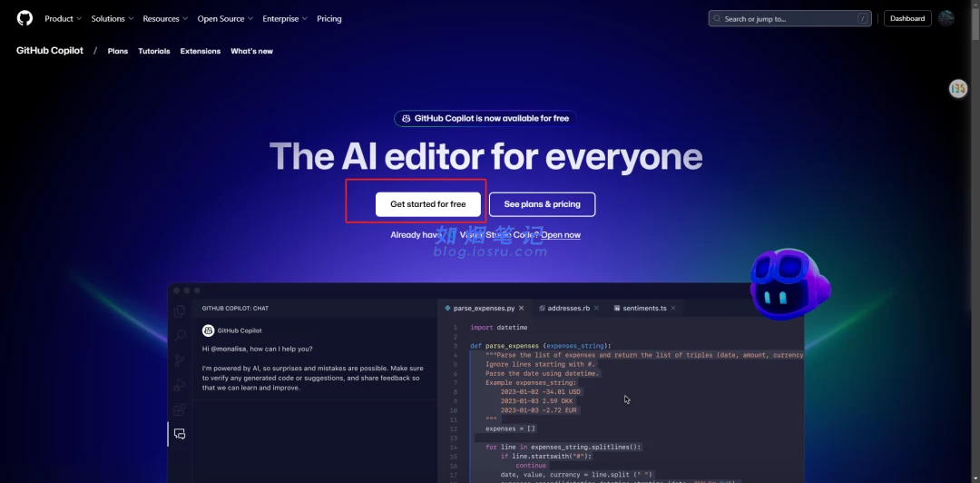The width and height of the screenshot is (980, 483).
Task: Click the 'def parse_expenses' code line
Action: click(x=540, y=345)
